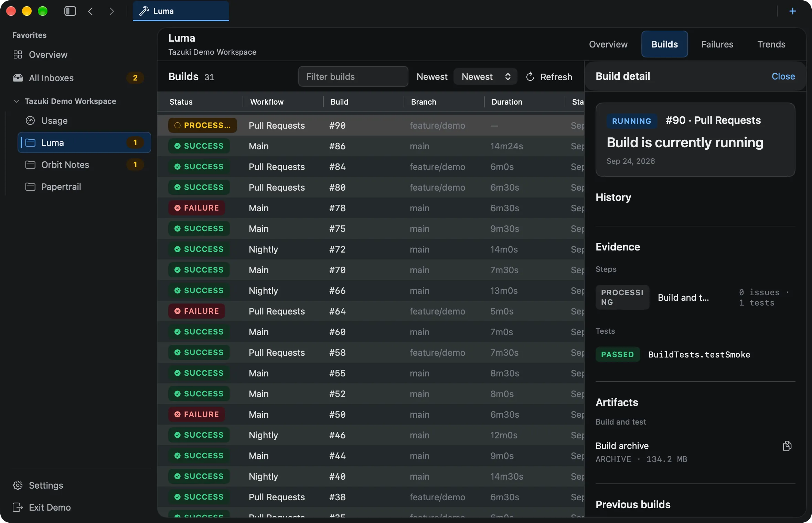Select the Builds tab
This screenshot has height=523, width=812.
click(664, 44)
